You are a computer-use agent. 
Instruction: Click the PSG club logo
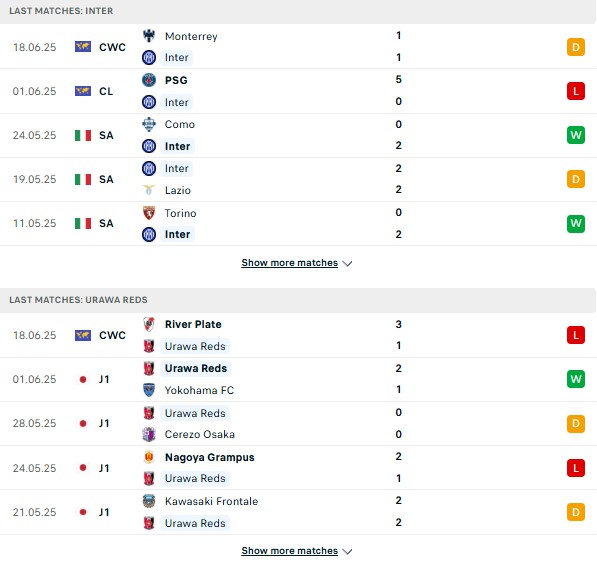149,80
